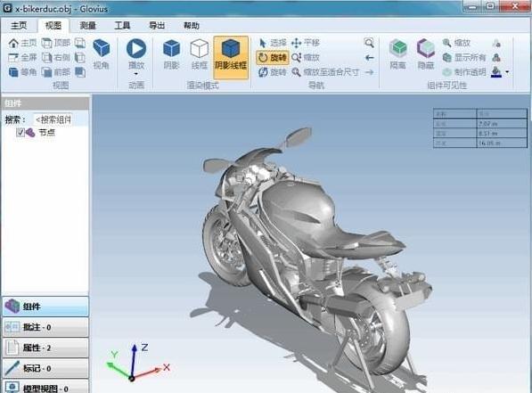Screen dimensions: 532x393
Task: Expand the dropdown arrow under 播放
Action: point(136,74)
